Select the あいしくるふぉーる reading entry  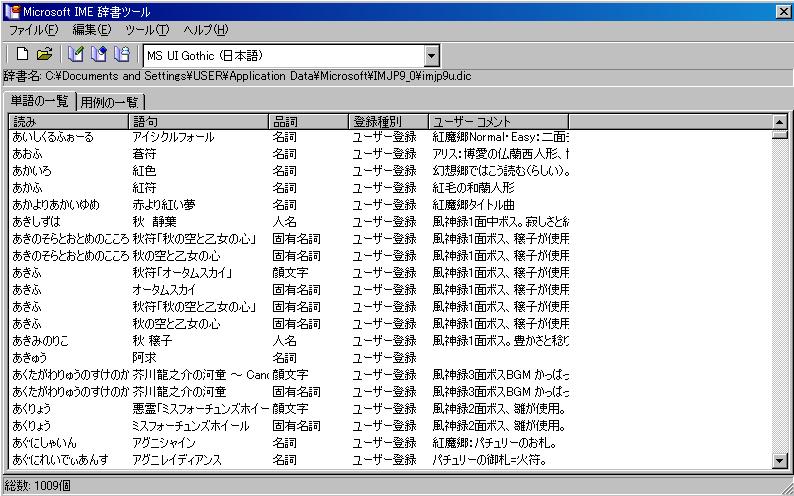53,137
